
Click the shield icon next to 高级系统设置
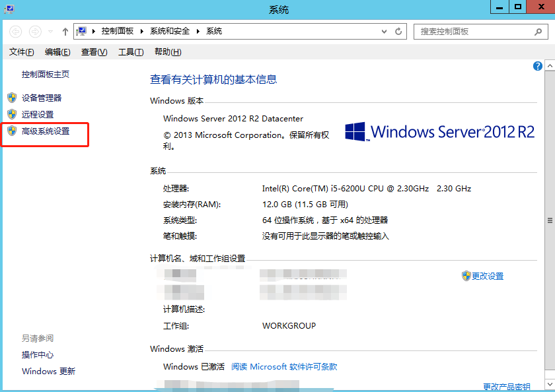point(12,131)
